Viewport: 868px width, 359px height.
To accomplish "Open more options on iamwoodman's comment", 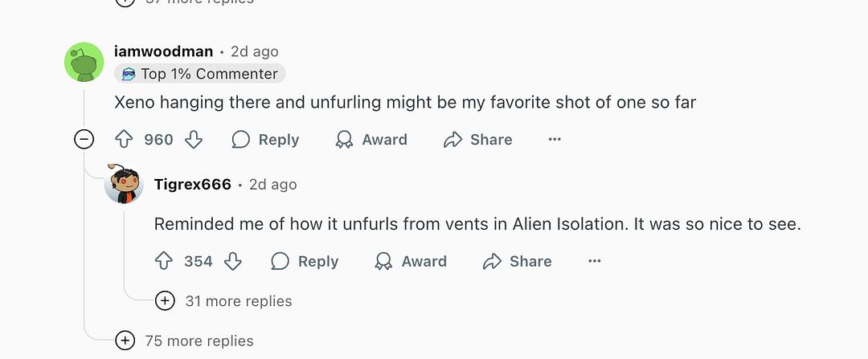I will pos(555,140).
